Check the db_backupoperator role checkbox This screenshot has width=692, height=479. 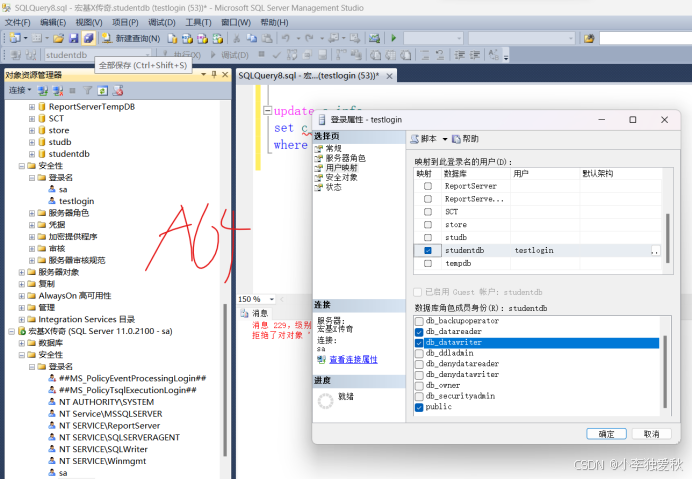click(x=419, y=321)
